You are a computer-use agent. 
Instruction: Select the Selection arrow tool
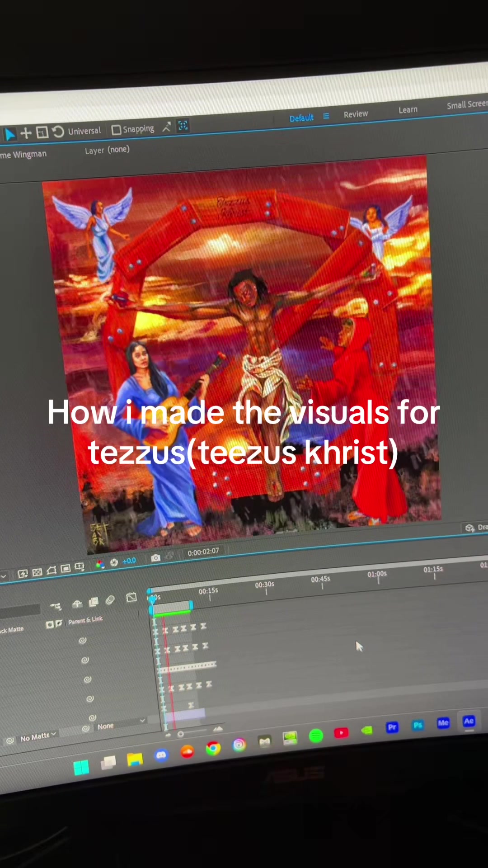9,134
